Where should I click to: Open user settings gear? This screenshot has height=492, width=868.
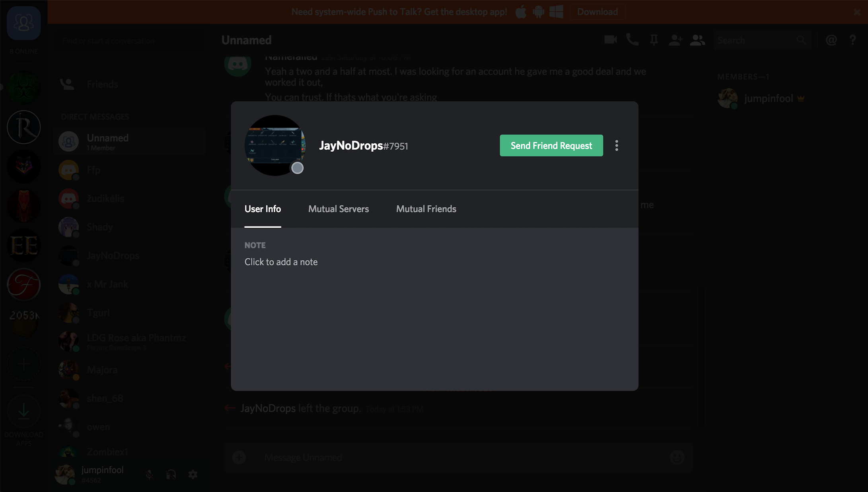(x=193, y=474)
